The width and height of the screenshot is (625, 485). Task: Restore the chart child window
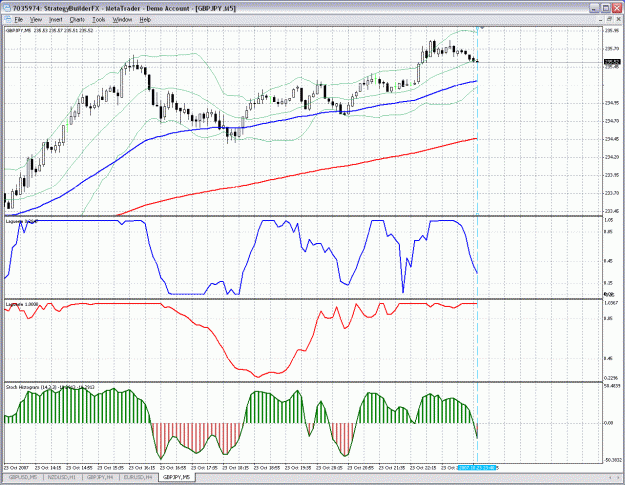coord(609,19)
